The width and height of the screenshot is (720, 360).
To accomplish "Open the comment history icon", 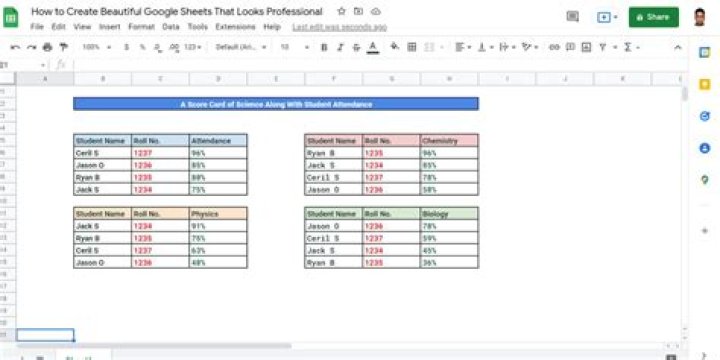I will tap(572, 17).
